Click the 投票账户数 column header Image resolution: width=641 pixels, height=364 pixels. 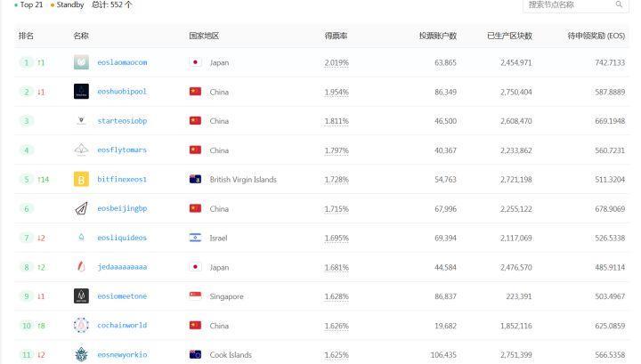(437, 36)
